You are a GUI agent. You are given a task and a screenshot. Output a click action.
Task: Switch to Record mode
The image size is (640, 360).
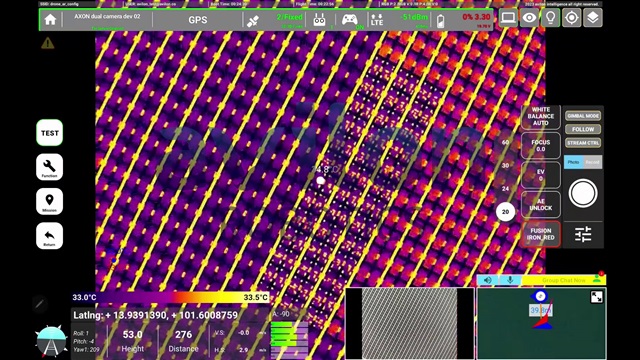click(592, 162)
